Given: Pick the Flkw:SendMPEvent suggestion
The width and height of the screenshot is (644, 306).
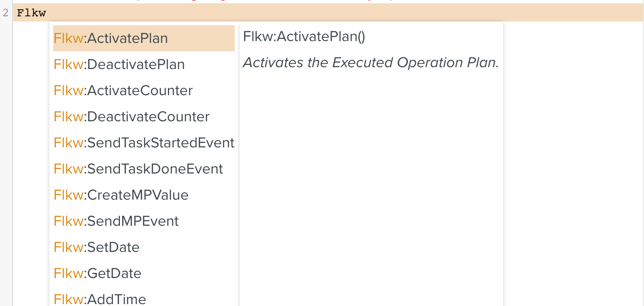Looking at the screenshot, I should tap(116, 221).
